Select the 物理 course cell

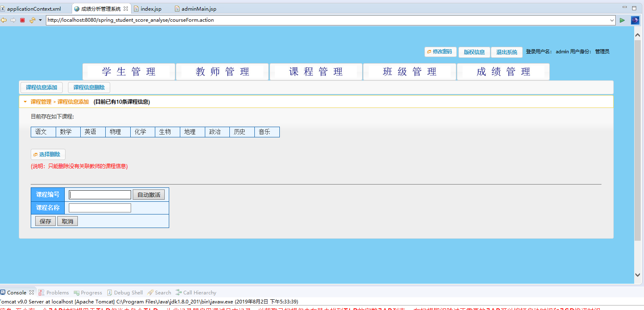118,132
